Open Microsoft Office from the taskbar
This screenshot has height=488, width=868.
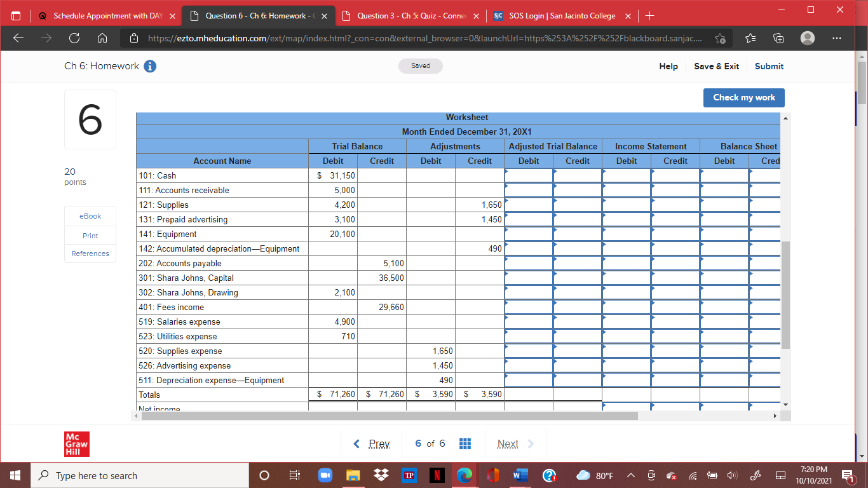tap(492, 475)
